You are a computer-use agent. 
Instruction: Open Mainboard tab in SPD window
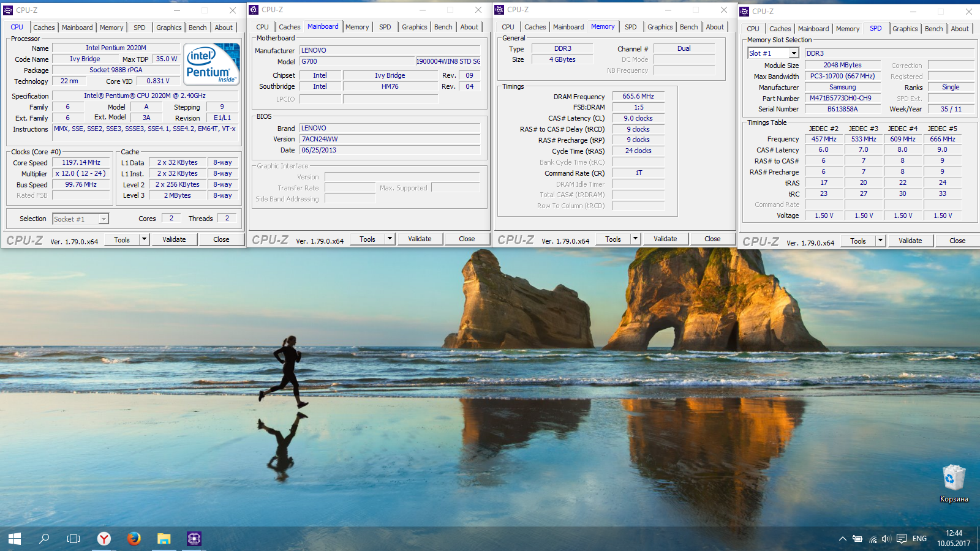[813, 29]
